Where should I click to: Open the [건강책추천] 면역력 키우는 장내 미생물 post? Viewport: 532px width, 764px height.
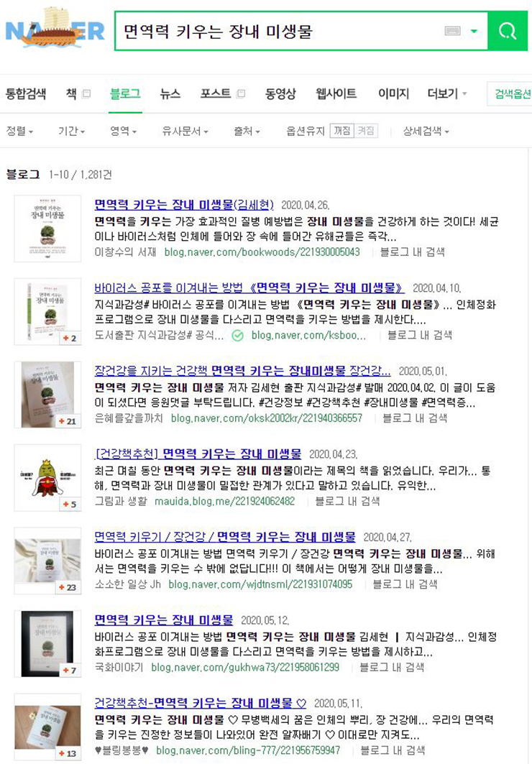198,454
